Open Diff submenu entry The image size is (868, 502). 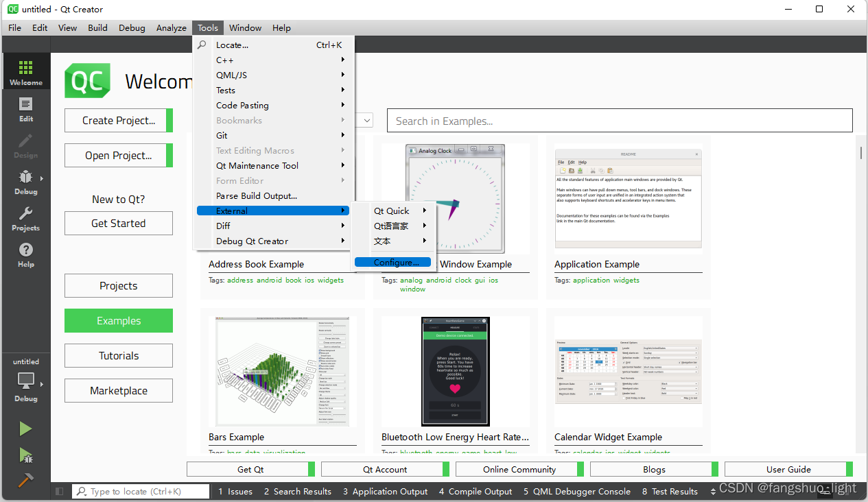coord(273,226)
